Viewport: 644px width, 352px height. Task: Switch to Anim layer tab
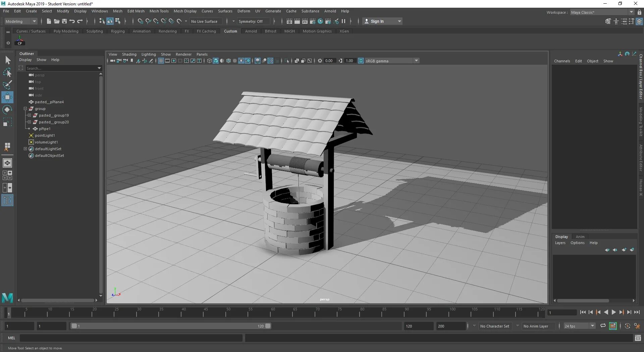580,237
